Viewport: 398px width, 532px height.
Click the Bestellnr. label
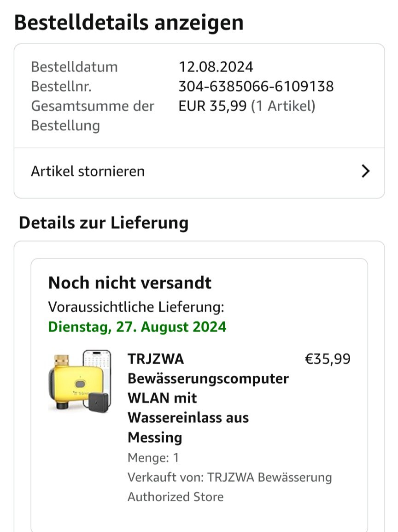click(61, 87)
